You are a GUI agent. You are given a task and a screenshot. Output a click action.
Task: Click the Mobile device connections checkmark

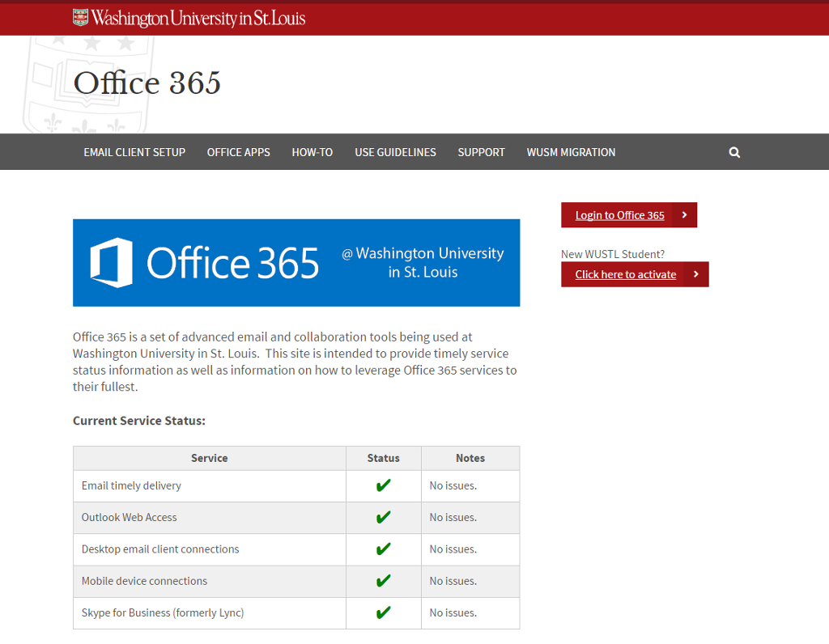click(383, 581)
